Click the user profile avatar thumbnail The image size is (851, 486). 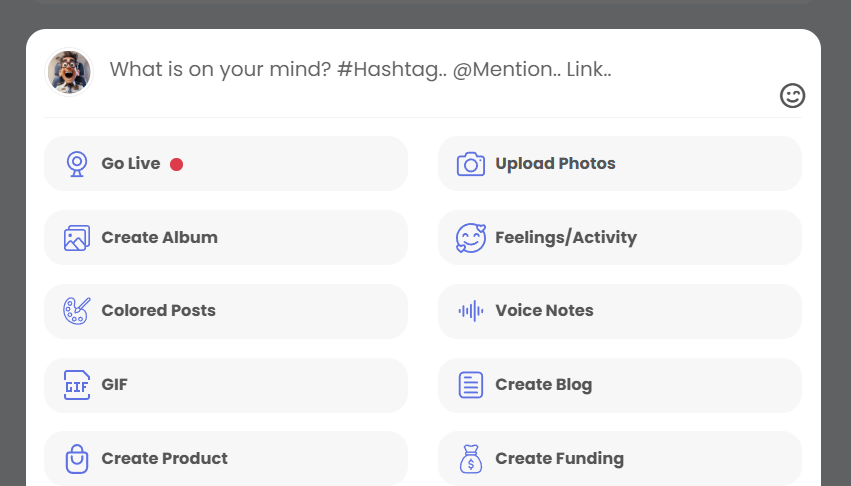[69, 72]
